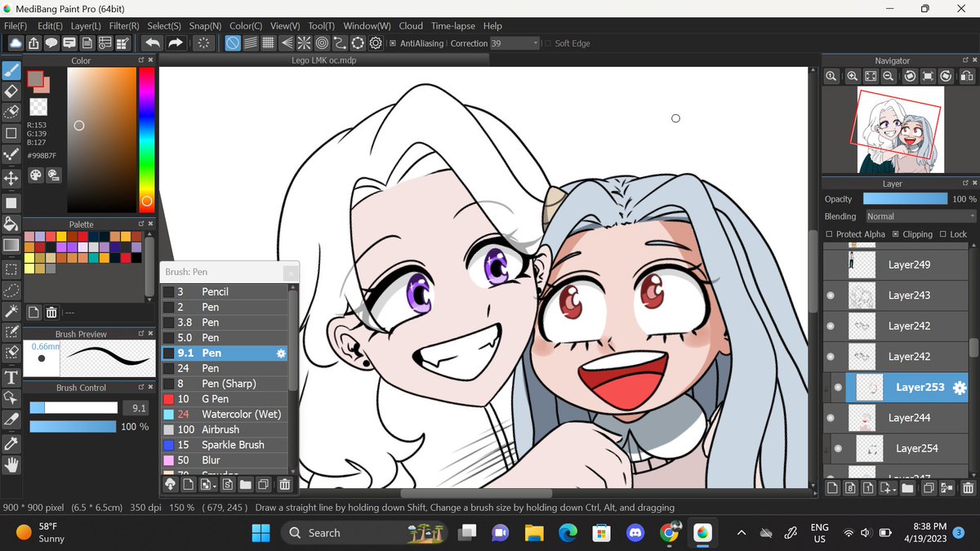
Task: Select the Hand tool
Action: click(11, 465)
